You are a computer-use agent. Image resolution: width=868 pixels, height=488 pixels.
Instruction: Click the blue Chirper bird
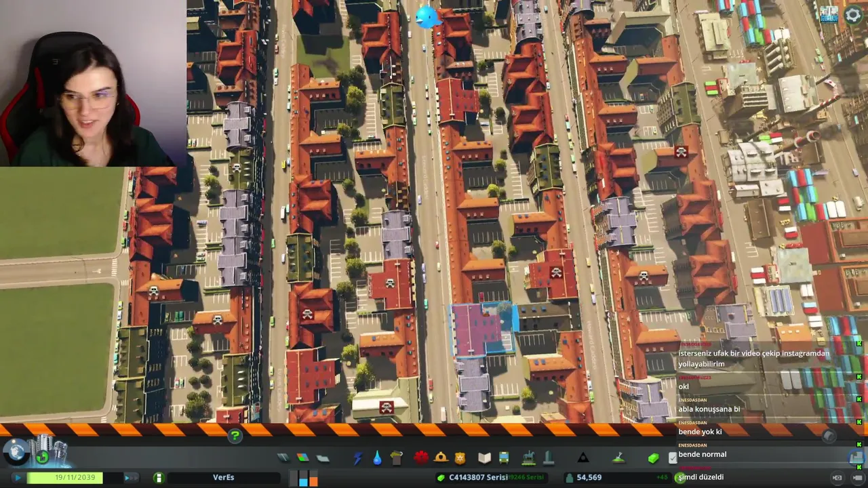(x=427, y=16)
